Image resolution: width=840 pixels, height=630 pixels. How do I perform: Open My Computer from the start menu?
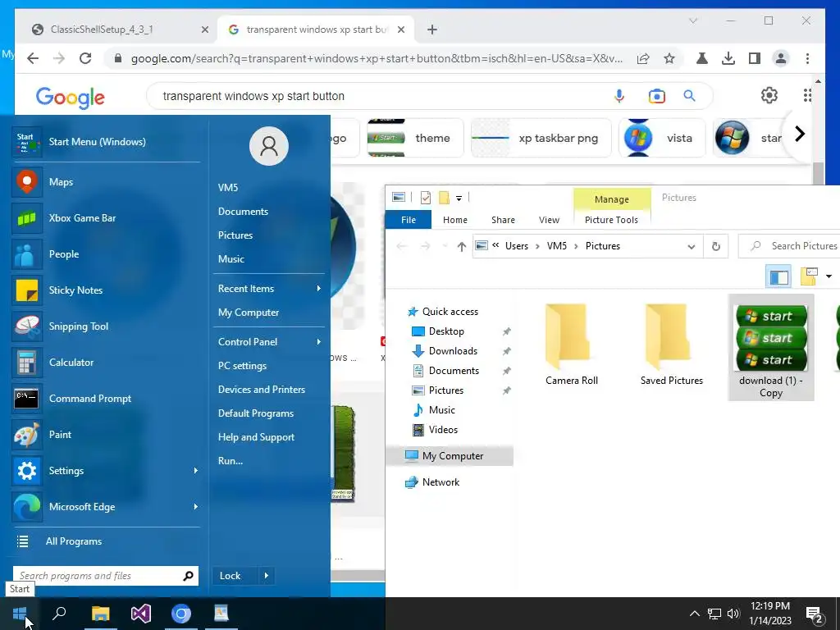(249, 313)
